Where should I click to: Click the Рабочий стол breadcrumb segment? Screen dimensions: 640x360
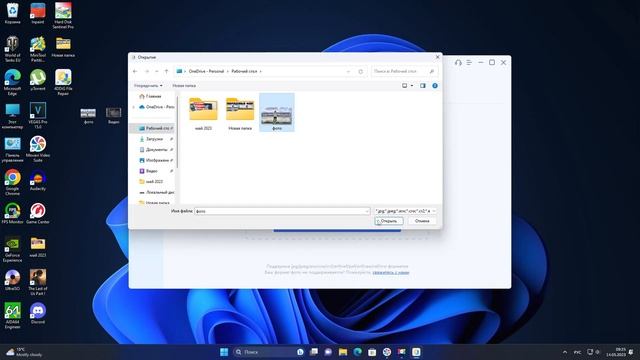click(244, 71)
